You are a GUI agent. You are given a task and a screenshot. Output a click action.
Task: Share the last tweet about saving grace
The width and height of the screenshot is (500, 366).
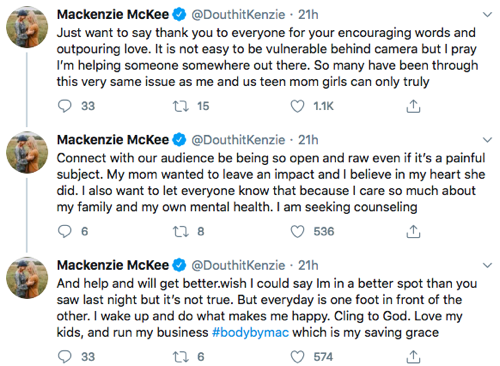coord(413,357)
